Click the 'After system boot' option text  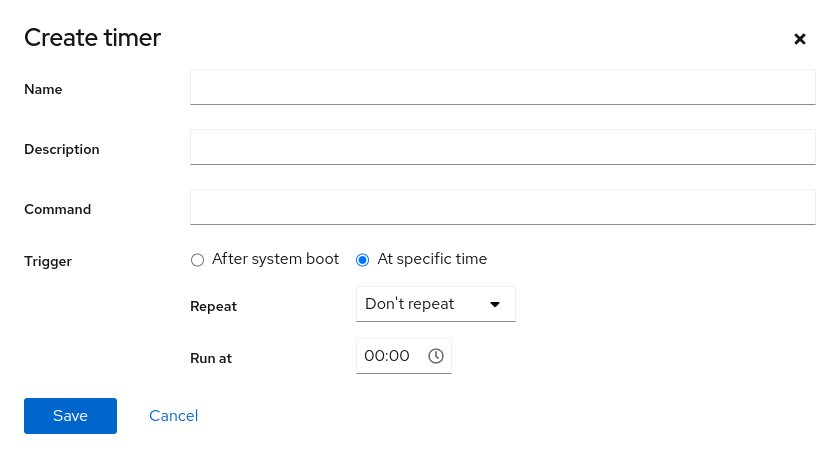coord(276,259)
